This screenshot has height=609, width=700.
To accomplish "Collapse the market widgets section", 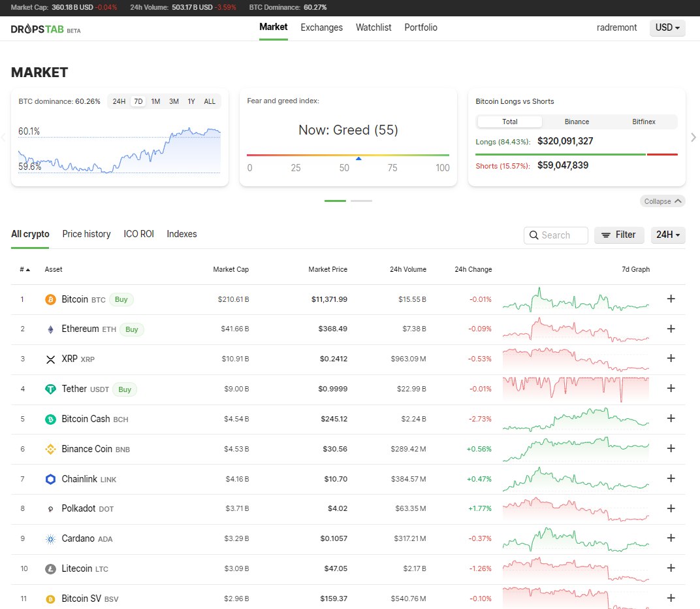I will 663,201.
